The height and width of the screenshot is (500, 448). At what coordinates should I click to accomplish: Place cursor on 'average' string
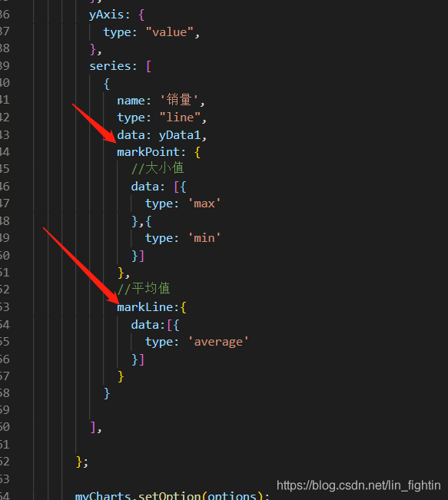(x=218, y=342)
